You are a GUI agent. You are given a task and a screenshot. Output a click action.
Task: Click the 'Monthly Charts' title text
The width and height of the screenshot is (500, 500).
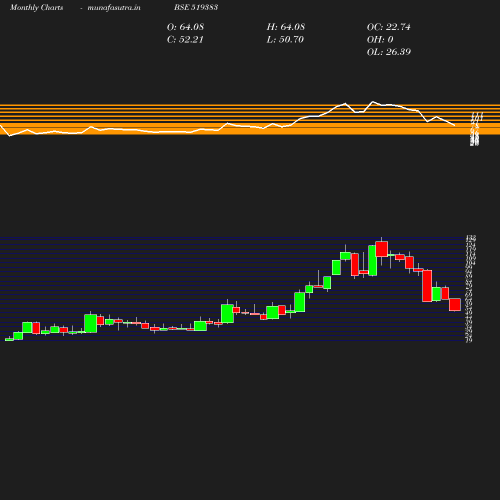point(36,8)
